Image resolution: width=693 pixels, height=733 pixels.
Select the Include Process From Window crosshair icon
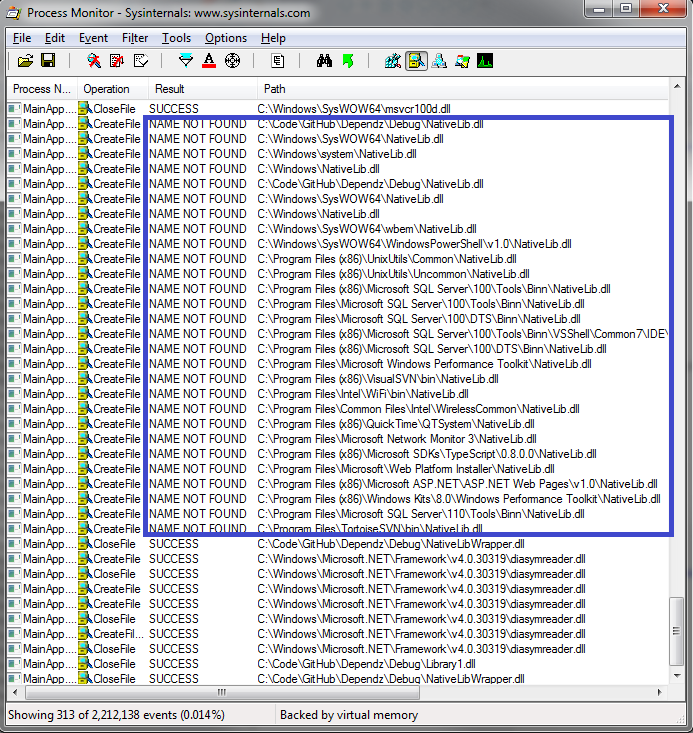[x=232, y=61]
